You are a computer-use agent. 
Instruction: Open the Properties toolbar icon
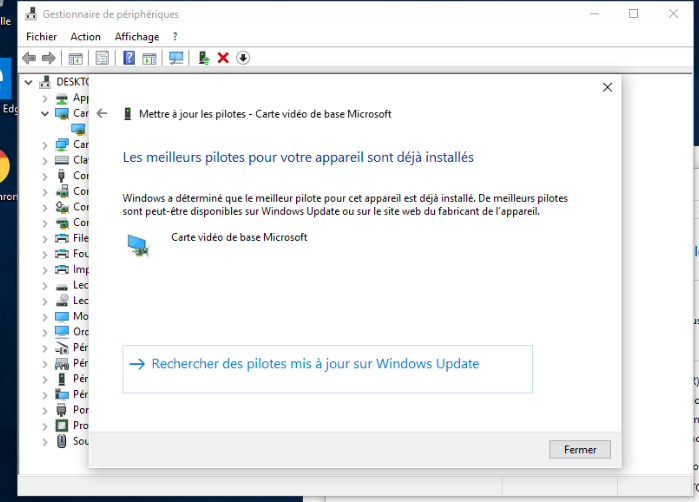coord(102,58)
